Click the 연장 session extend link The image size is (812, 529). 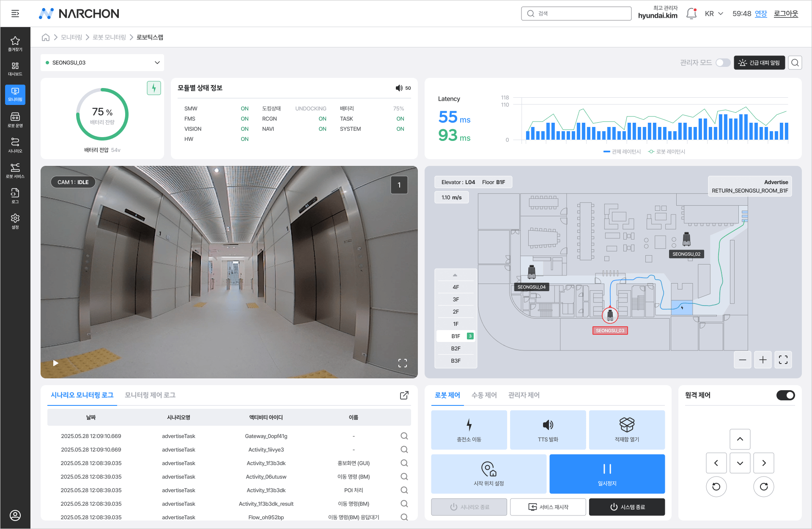coord(761,14)
